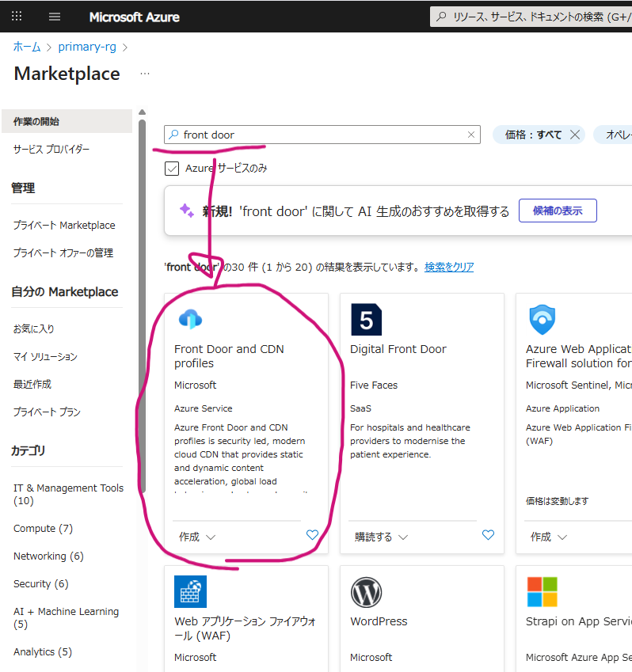The image size is (632, 672).
Task: Click the Digital Front Door '5' logo
Action: [366, 320]
